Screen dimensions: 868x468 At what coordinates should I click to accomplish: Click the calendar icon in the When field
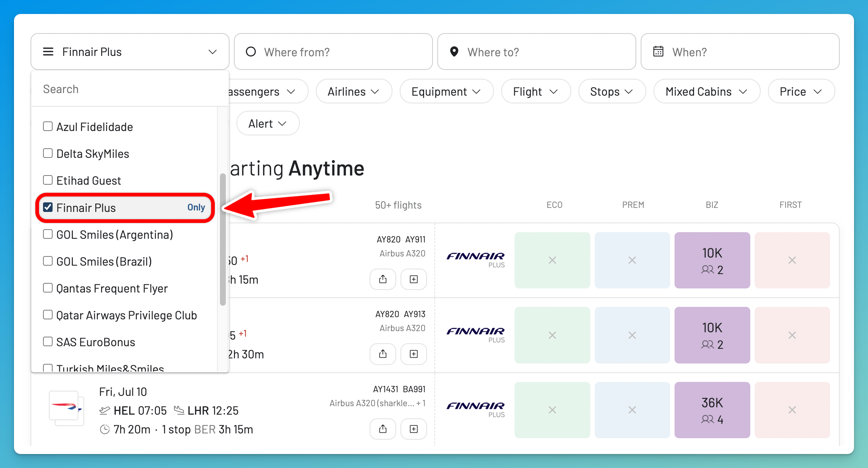point(658,51)
